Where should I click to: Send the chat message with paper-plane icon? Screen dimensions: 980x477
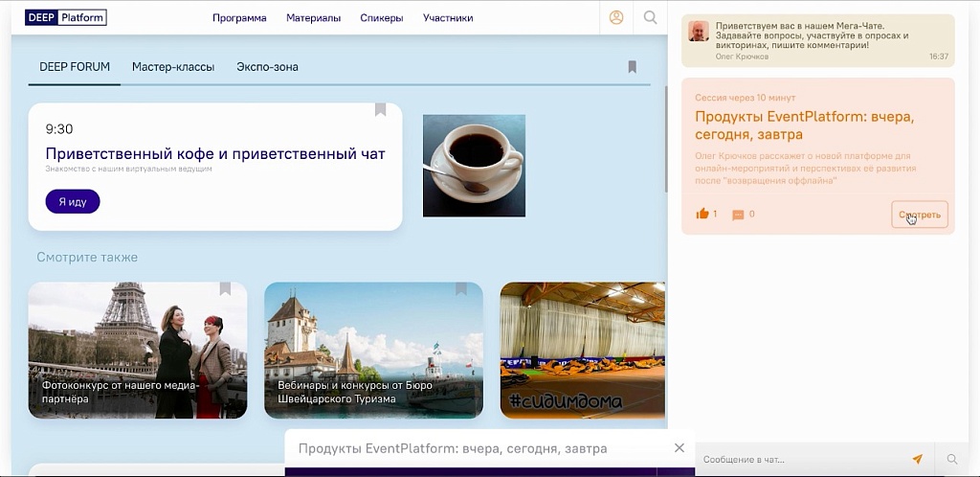[917, 460]
